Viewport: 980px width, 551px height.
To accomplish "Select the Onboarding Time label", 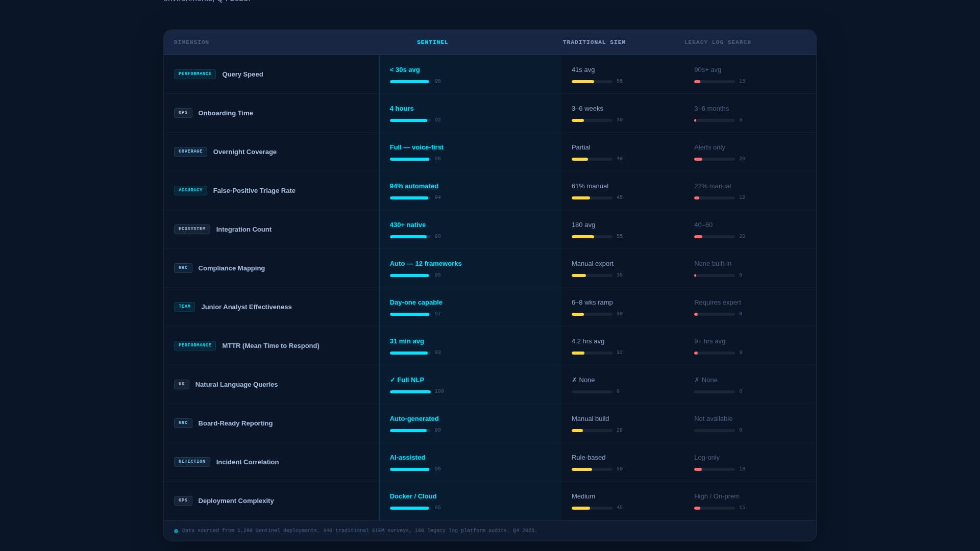I will pos(226,113).
